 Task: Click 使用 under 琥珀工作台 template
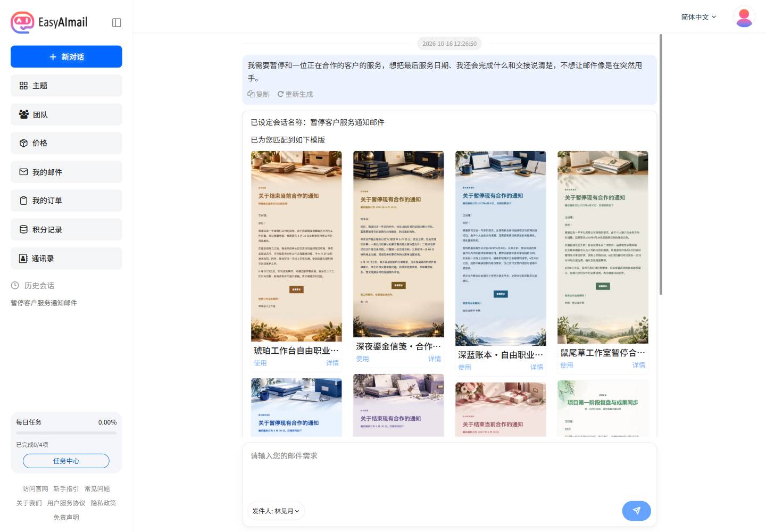point(260,363)
